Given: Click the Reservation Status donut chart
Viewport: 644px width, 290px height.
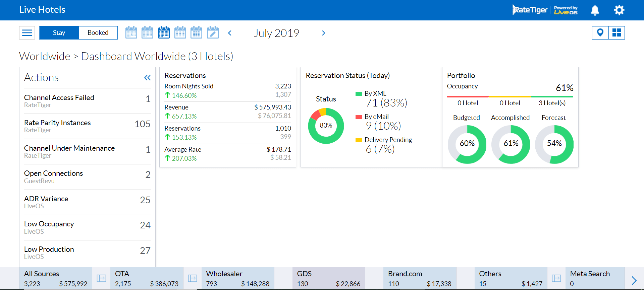Looking at the screenshot, I should [x=326, y=126].
